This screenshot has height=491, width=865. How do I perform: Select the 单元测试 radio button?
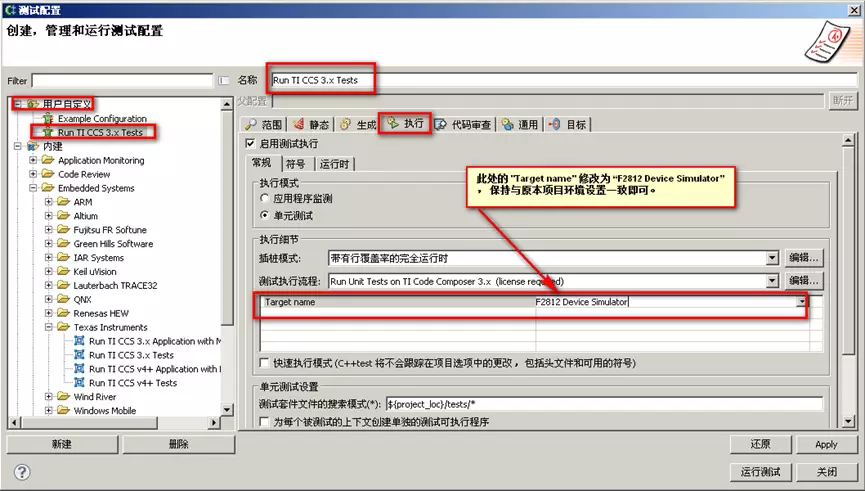coord(265,215)
